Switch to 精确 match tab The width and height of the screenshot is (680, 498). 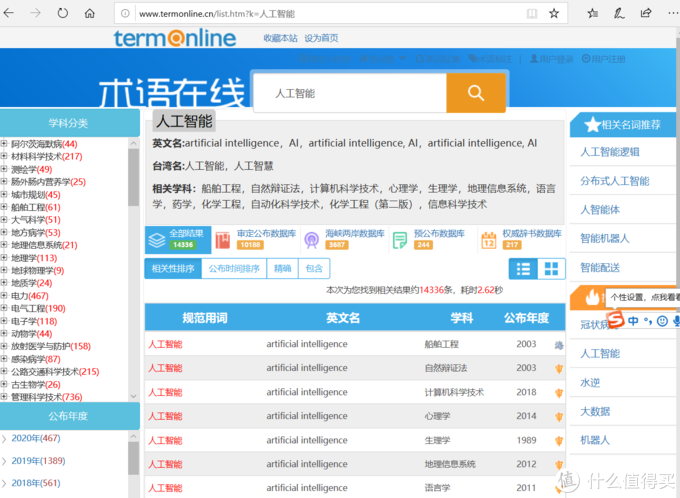pyautogui.click(x=283, y=269)
